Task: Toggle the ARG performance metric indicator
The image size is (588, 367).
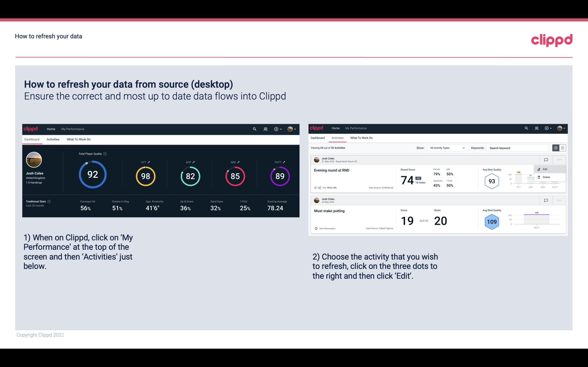Action: (239, 162)
